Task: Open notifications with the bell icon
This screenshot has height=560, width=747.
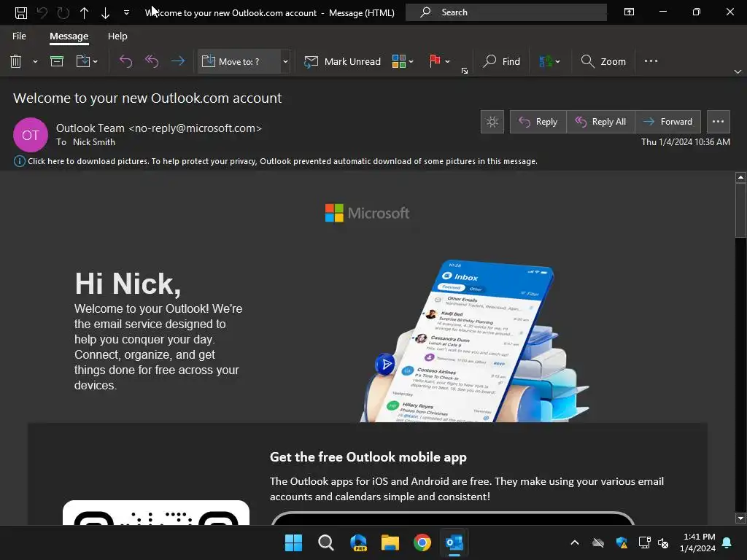Action: coord(727,542)
